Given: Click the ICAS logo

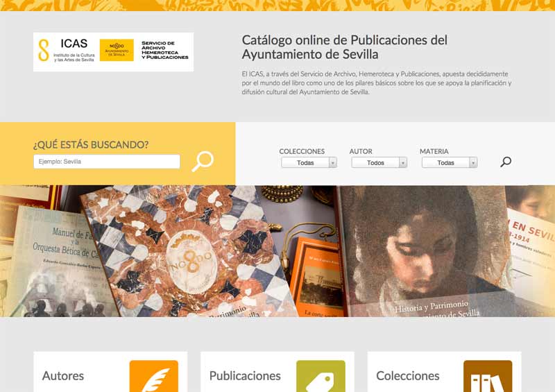Looking at the screenshot, I should (x=66, y=50).
